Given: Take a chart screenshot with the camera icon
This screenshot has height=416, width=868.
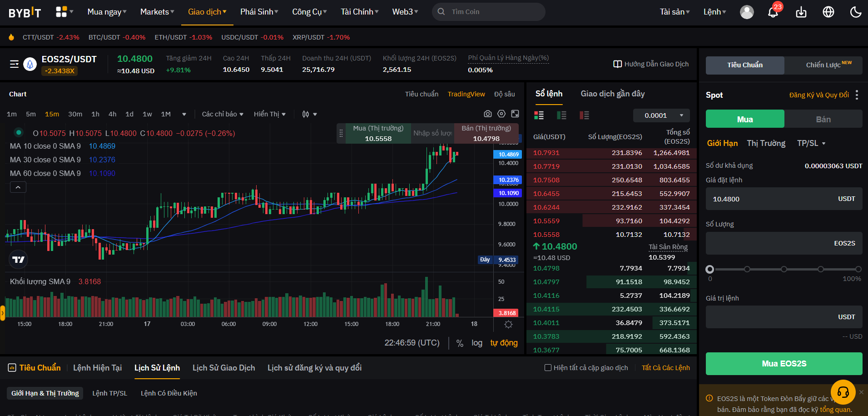Looking at the screenshot, I should point(488,114).
